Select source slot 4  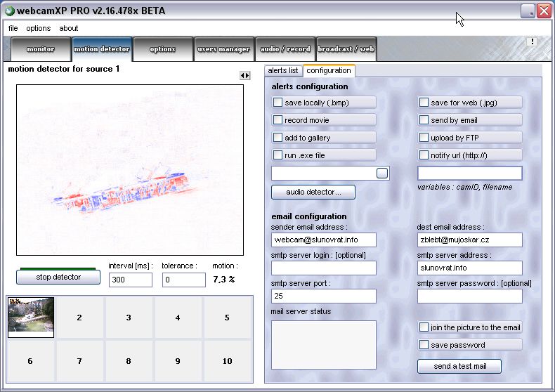coord(178,318)
